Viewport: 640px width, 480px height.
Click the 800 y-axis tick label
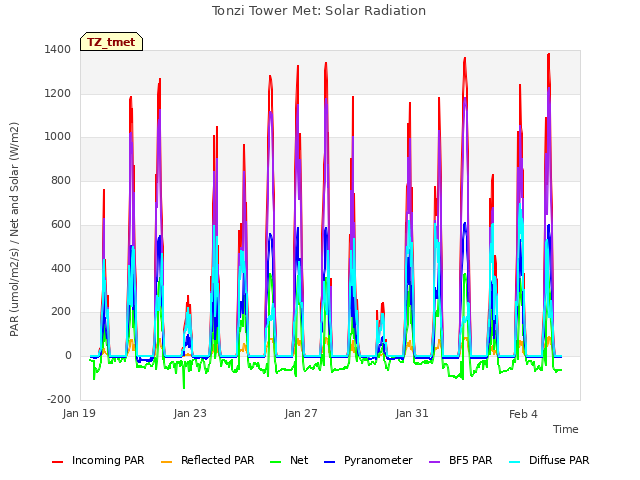point(61,180)
